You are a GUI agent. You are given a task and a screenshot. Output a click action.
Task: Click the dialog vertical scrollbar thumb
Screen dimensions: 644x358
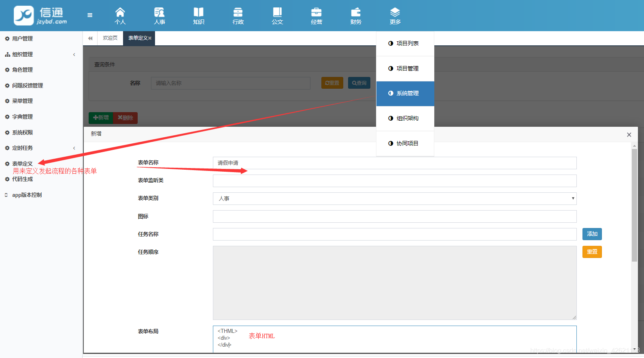pyautogui.click(x=634, y=205)
